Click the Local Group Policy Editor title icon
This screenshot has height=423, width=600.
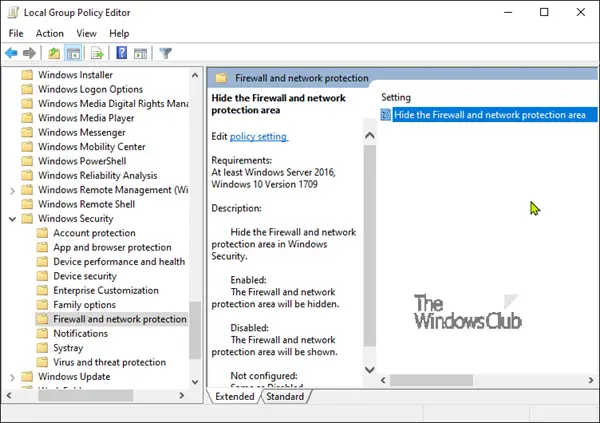pyautogui.click(x=13, y=12)
